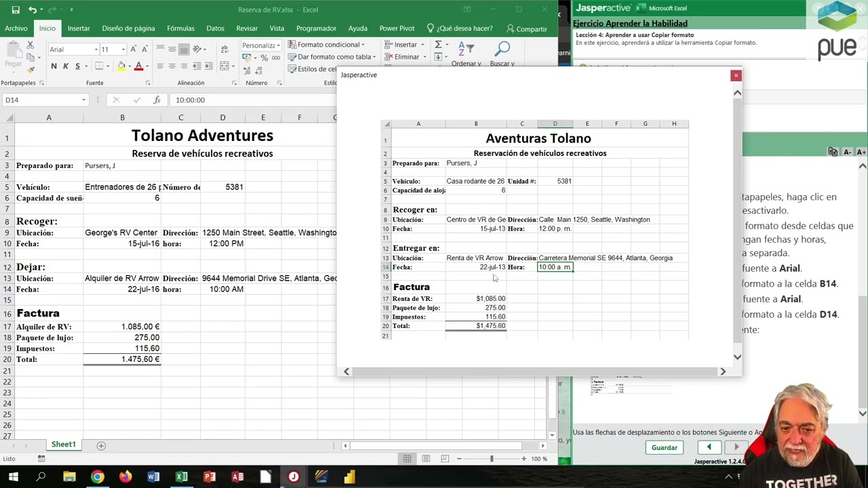Open Word from the taskbar
The width and height of the screenshot is (868, 488).
pyautogui.click(x=153, y=477)
